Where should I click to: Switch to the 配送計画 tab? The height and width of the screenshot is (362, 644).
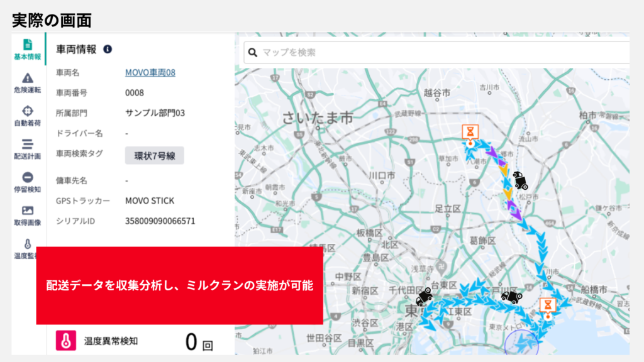pos(27,149)
